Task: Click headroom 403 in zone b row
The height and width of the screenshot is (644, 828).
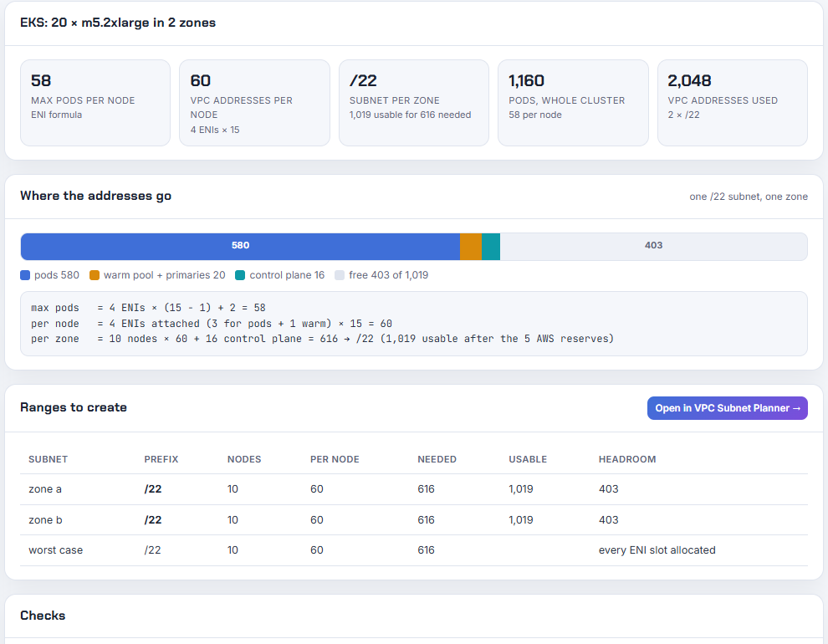Action: pos(608,520)
